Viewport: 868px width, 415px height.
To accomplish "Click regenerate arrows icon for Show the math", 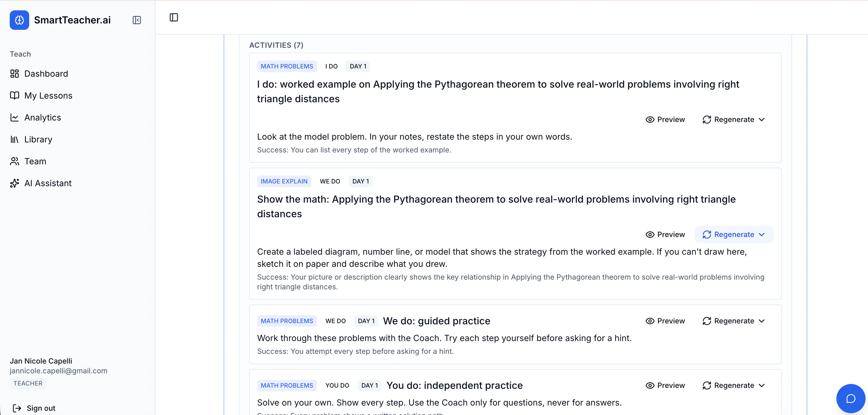I will (707, 235).
